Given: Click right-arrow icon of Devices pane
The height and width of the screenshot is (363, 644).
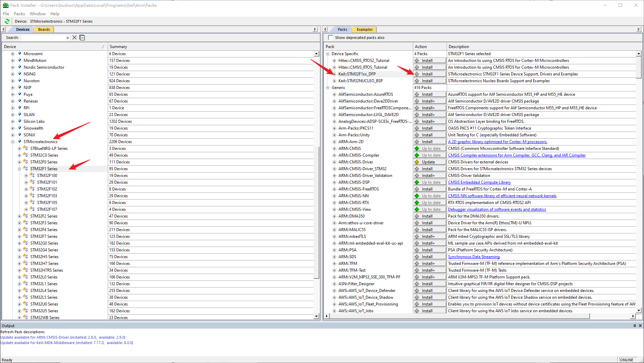Looking at the screenshot, I should [315, 29].
